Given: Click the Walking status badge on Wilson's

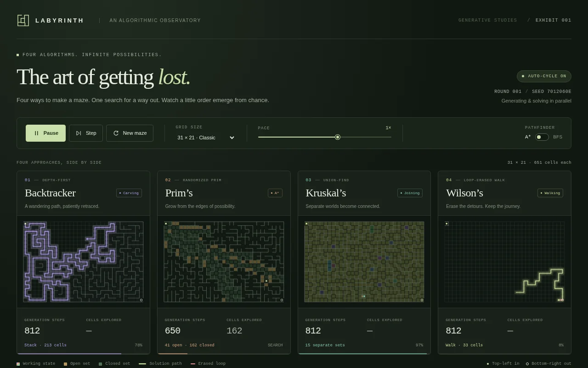Looking at the screenshot, I should pyautogui.click(x=550, y=193).
